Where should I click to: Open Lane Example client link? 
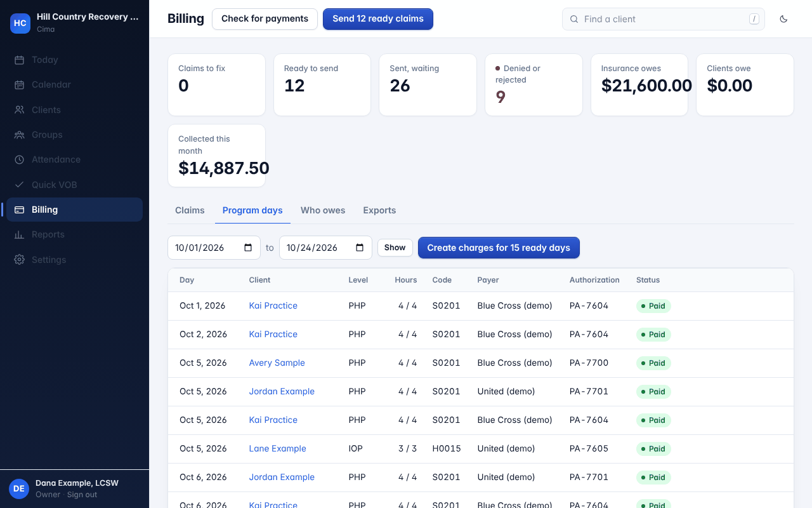tap(277, 448)
